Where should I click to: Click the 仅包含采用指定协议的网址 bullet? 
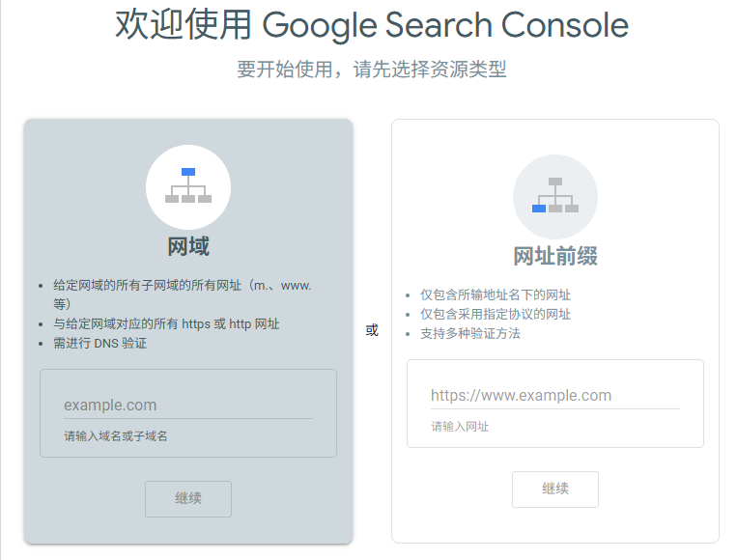(x=496, y=315)
